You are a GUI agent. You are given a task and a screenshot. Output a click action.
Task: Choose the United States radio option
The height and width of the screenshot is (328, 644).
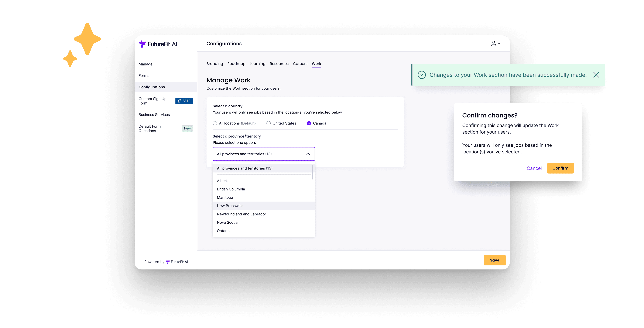pos(268,123)
